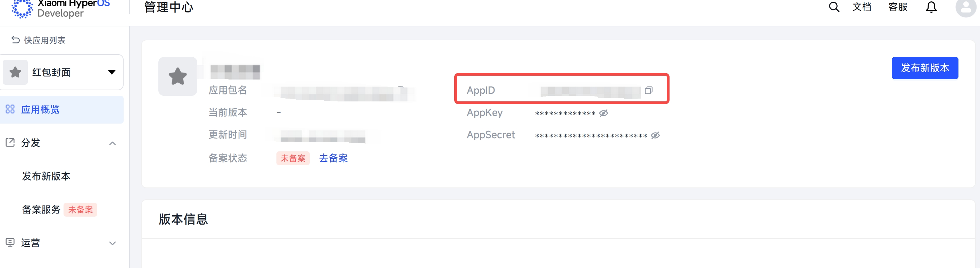
Task: Expand the 运营 sidebar section
Action: click(x=112, y=243)
